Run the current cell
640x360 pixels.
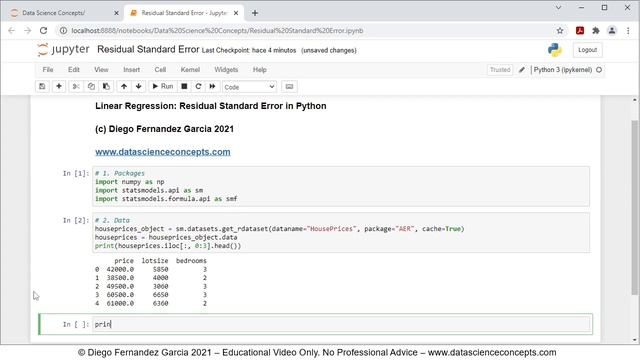pyautogui.click(x=162, y=87)
